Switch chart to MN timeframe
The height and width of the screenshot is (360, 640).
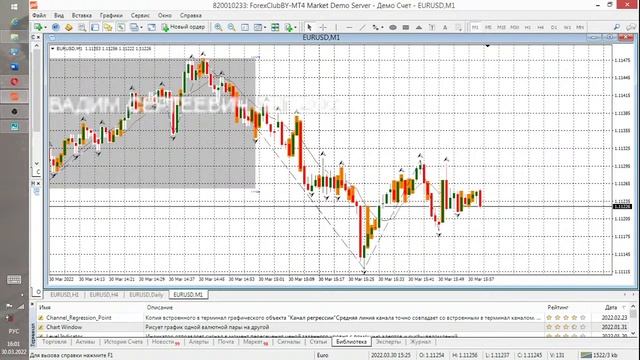(x=580, y=27)
